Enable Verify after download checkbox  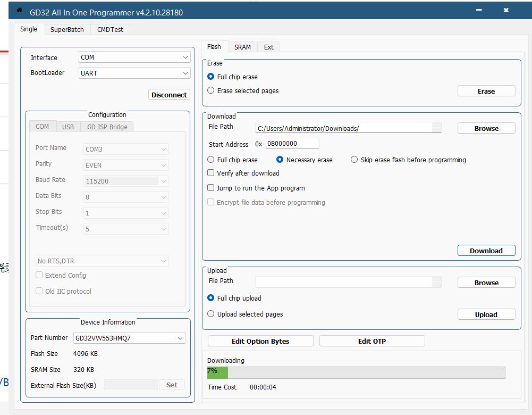(x=211, y=173)
